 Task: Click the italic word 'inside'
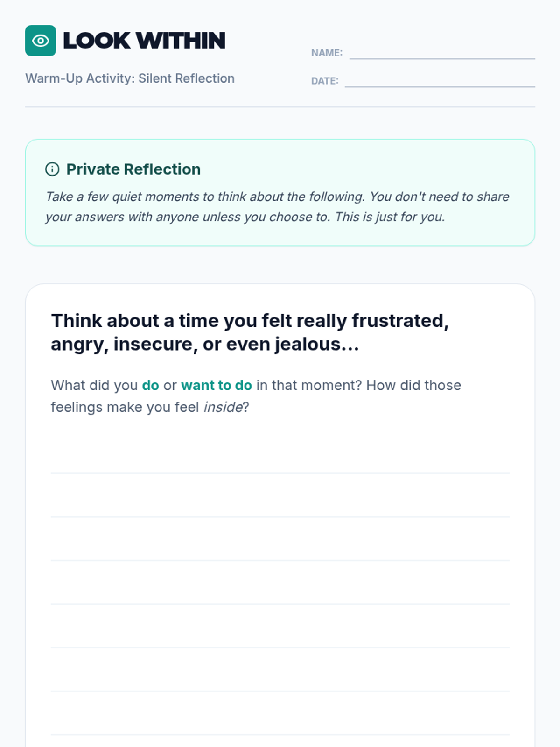223,407
